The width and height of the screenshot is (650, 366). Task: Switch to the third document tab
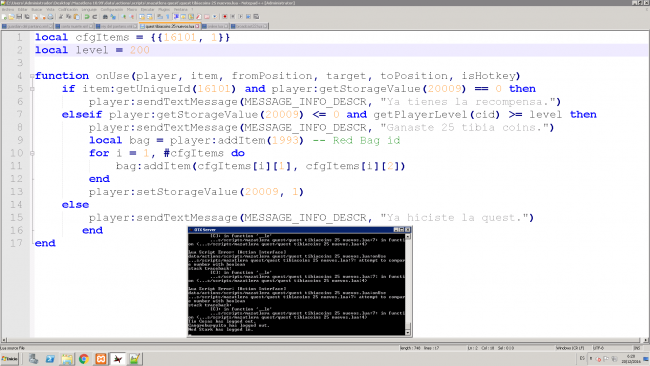pos(116,26)
